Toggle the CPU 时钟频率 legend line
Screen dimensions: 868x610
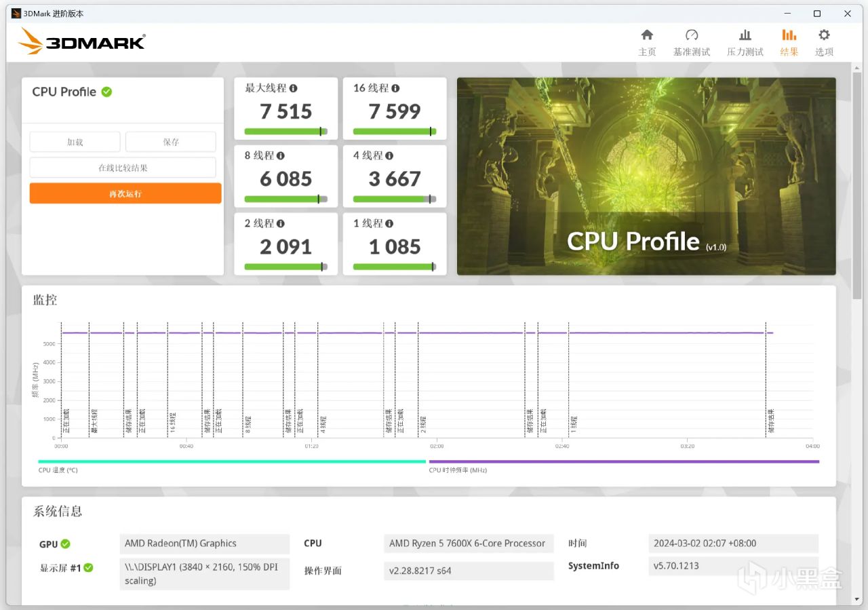pyautogui.click(x=624, y=462)
